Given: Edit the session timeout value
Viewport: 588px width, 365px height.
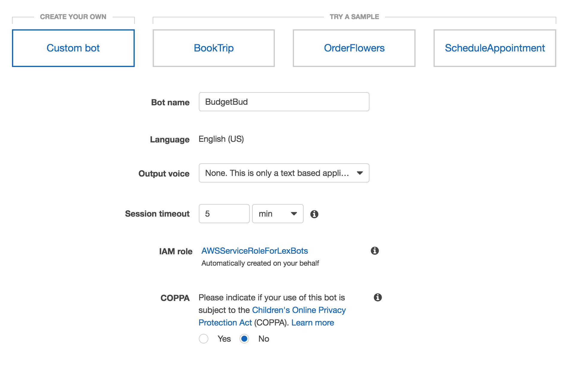Looking at the screenshot, I should pos(224,214).
